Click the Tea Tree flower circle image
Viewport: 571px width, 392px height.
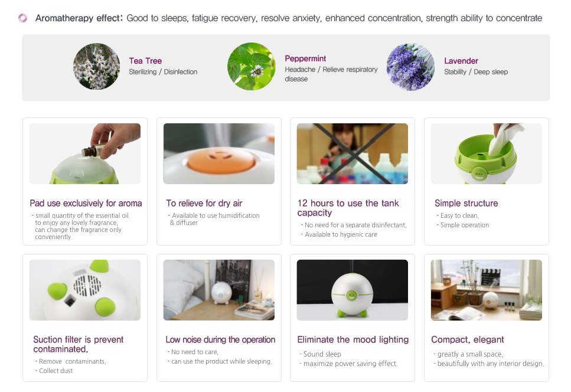[96, 67]
